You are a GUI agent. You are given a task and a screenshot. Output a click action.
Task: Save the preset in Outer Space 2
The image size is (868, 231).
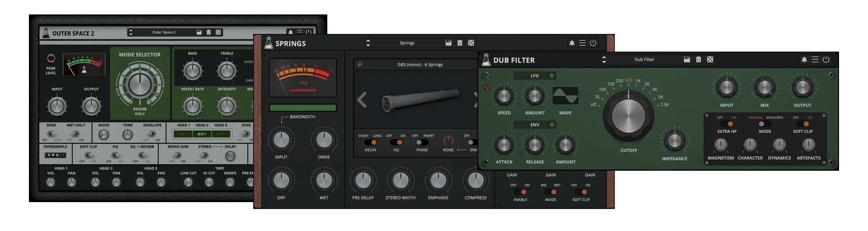pyautogui.click(x=199, y=32)
